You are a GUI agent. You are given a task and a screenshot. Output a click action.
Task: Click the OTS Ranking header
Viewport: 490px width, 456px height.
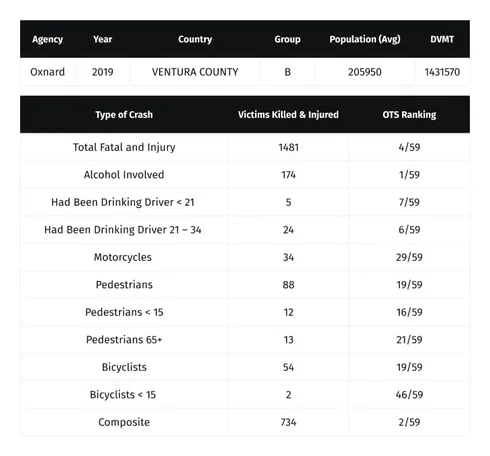click(409, 115)
